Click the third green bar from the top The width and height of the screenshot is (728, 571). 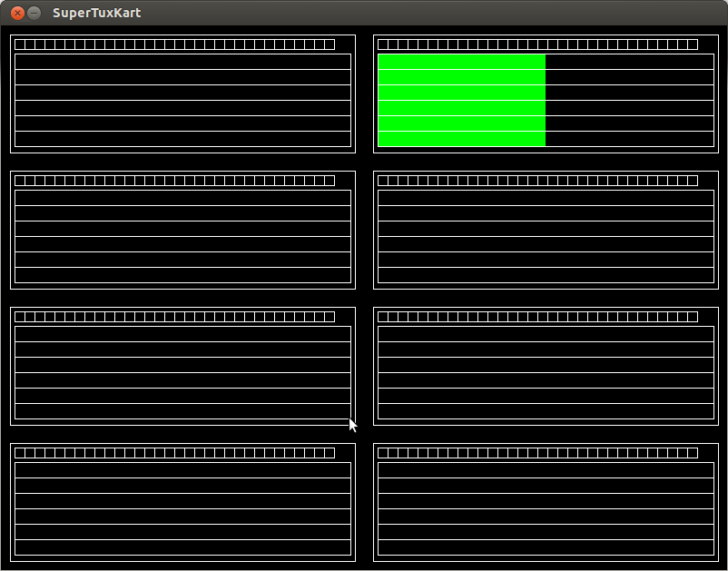point(461,93)
